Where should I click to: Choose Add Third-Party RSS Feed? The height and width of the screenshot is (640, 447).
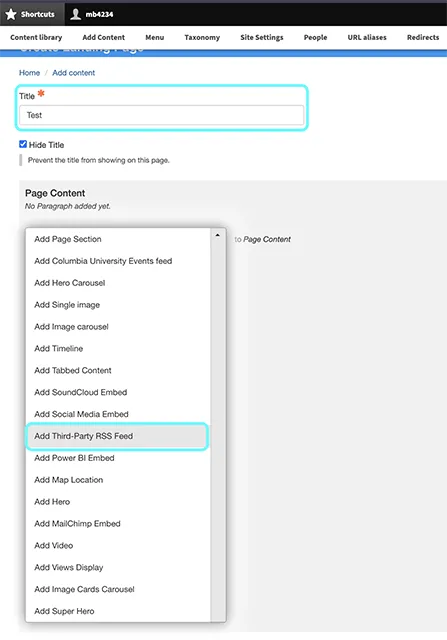[x=118, y=436]
